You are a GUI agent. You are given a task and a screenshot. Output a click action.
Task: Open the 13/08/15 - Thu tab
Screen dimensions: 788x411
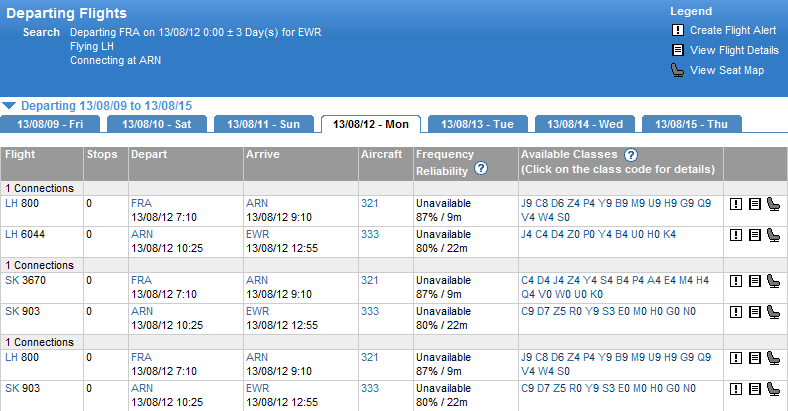[x=692, y=124]
